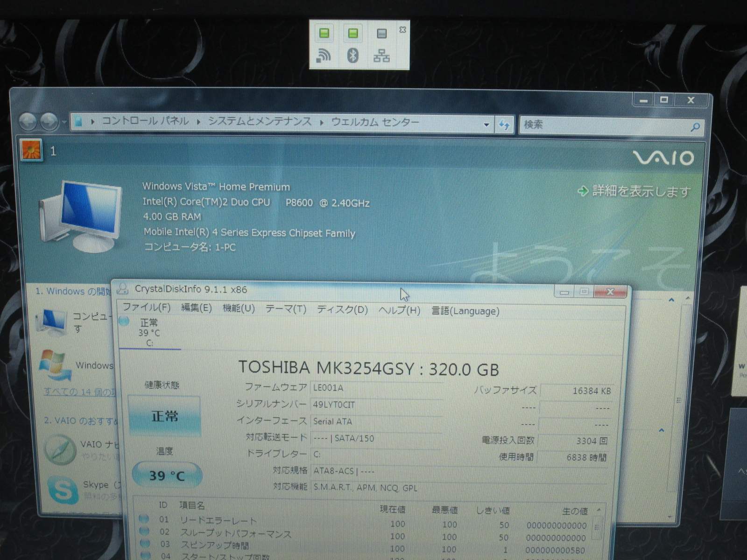747x560 pixels.
Task: Click the user account flower picture
Action: click(31, 150)
